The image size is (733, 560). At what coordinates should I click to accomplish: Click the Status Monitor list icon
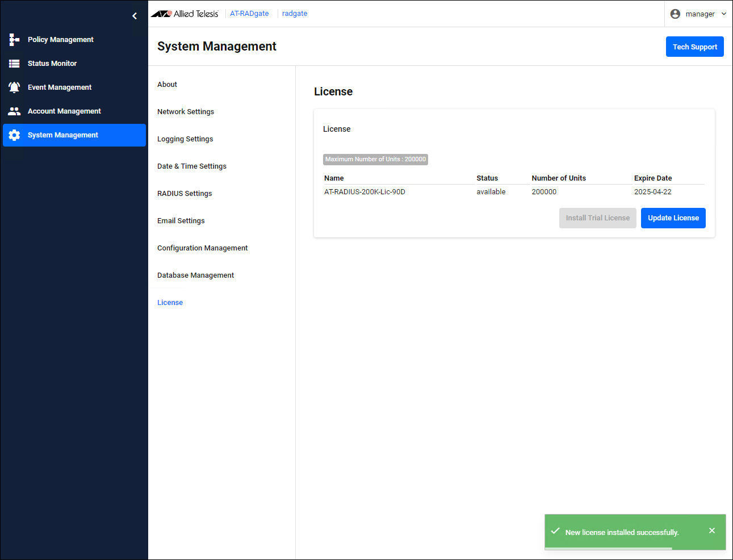coord(14,64)
